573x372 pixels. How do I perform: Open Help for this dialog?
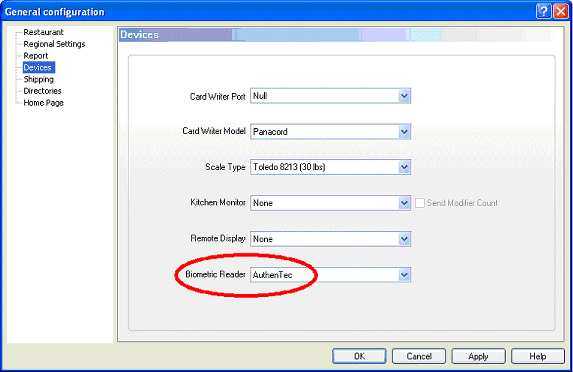[538, 356]
